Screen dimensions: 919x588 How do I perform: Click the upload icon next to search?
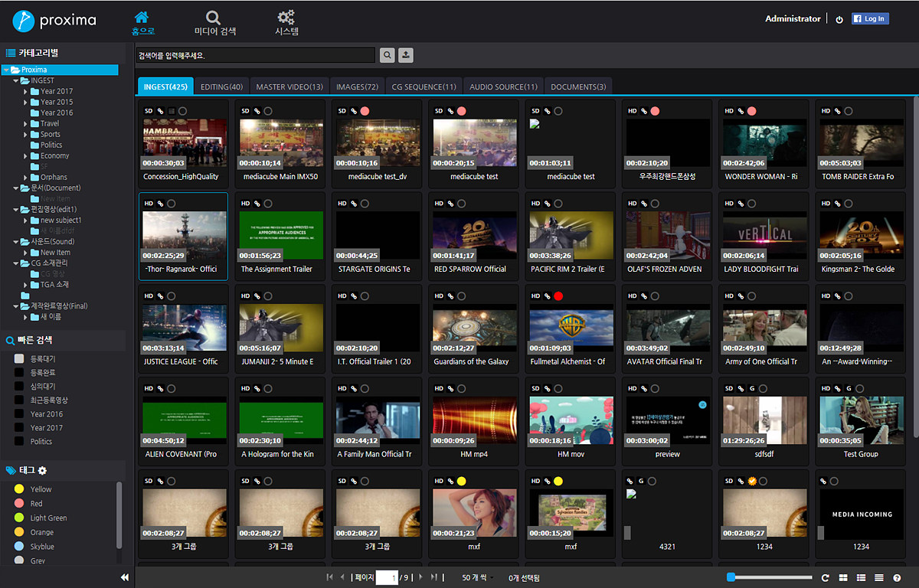[x=406, y=55]
